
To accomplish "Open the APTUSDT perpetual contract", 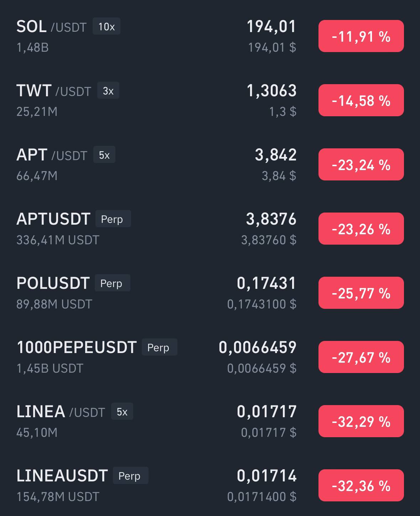I will pyautogui.click(x=210, y=229).
